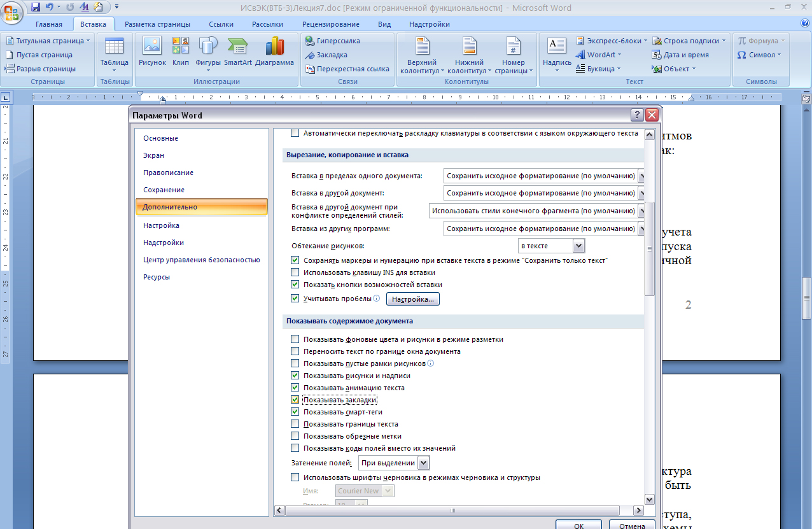Expand Экспресс-блоки menu
Image resolution: width=812 pixels, height=529 pixels.
pyautogui.click(x=612, y=41)
